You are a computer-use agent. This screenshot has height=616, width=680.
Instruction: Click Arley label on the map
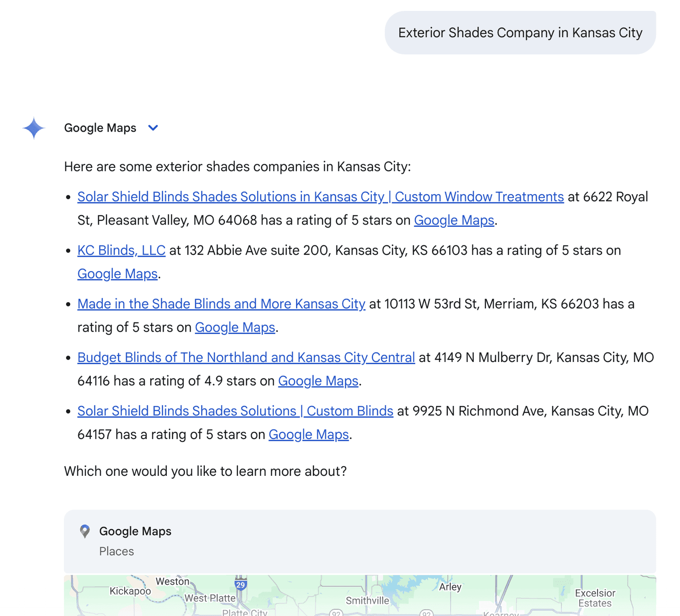[x=450, y=587]
